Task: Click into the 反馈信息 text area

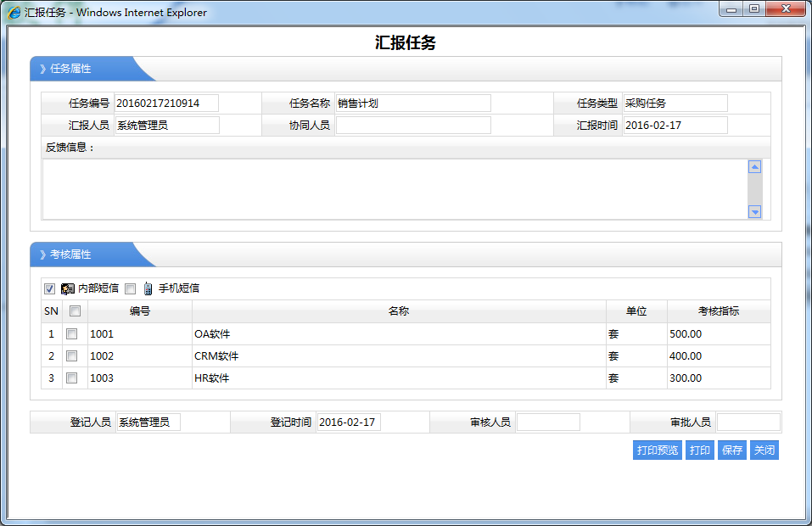Action: (x=395, y=189)
